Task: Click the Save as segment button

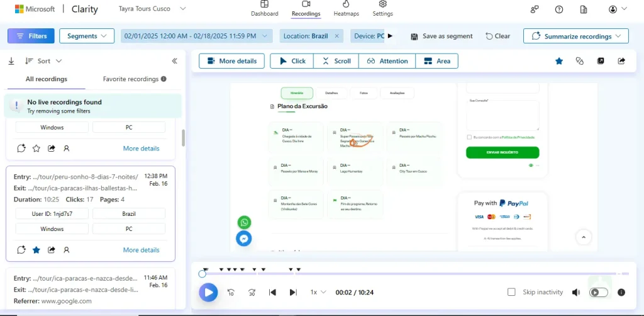Action: coord(441,36)
